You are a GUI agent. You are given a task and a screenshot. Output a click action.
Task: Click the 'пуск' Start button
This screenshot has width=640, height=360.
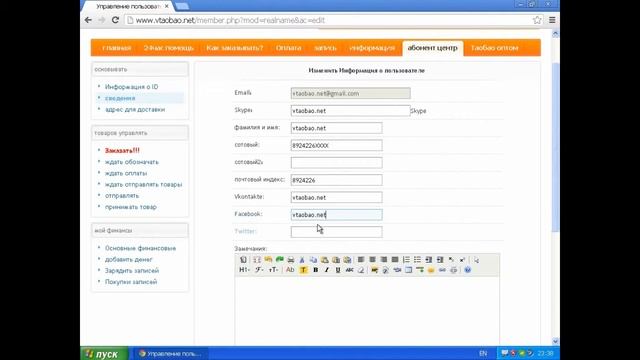click(x=104, y=353)
